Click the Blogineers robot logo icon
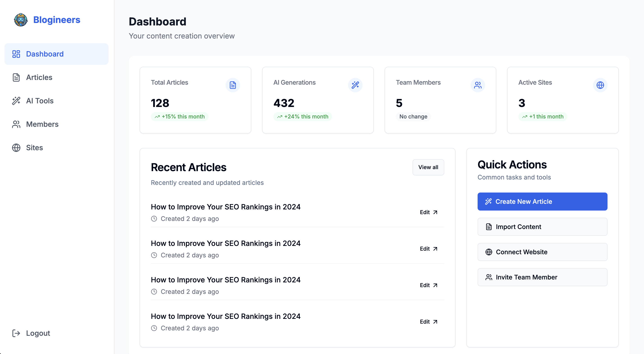The height and width of the screenshot is (354, 644). tap(20, 20)
